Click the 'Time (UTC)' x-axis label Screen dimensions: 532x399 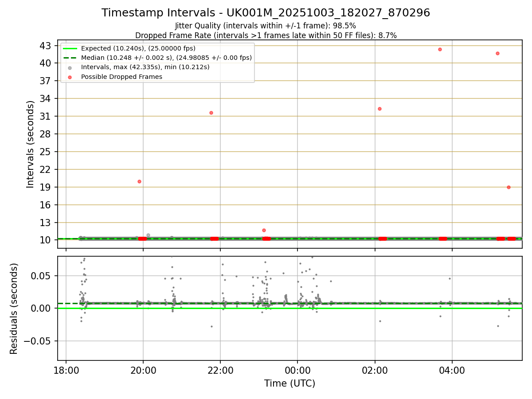[x=290, y=383]
